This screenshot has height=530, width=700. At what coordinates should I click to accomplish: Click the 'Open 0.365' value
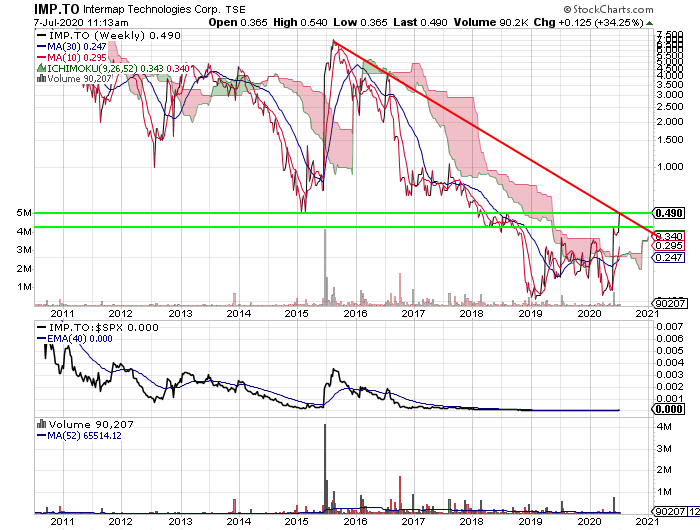pos(238,22)
